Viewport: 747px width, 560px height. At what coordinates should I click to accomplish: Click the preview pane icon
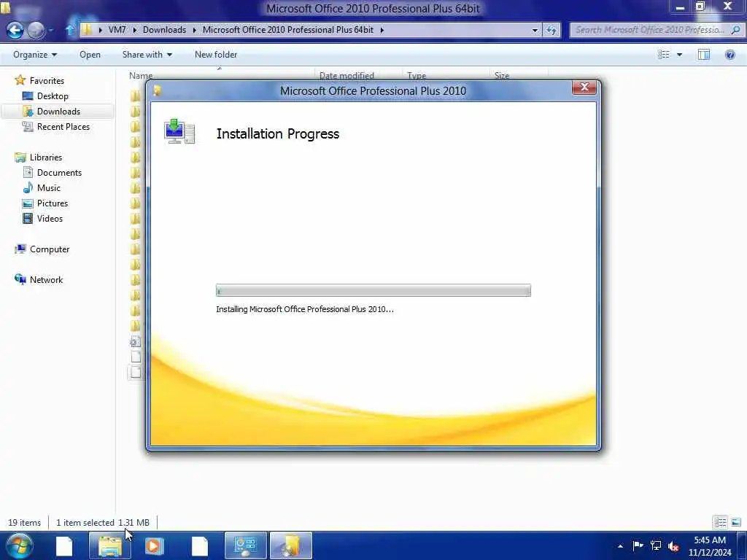(x=704, y=55)
